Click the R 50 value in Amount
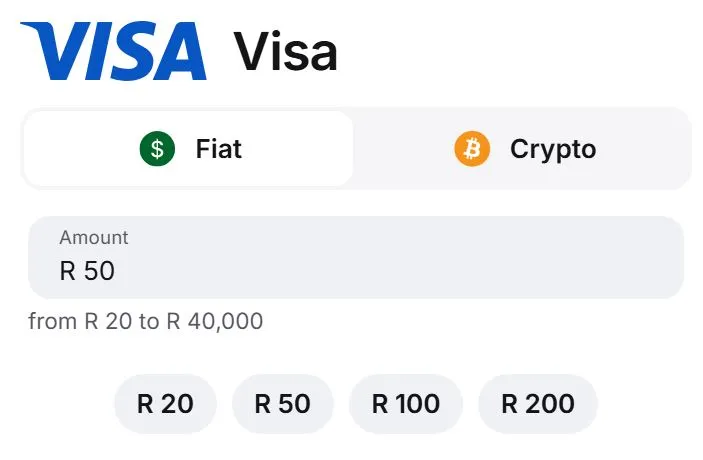703x460 pixels. (87, 271)
